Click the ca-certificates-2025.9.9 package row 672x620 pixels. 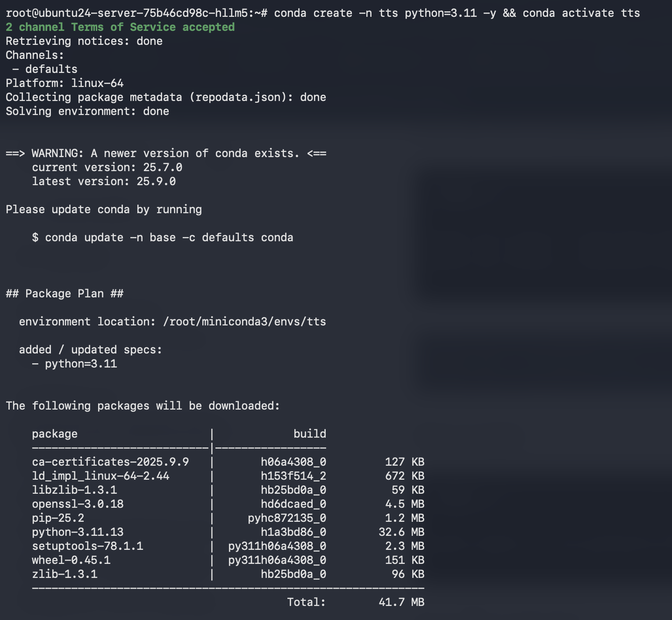click(x=110, y=462)
